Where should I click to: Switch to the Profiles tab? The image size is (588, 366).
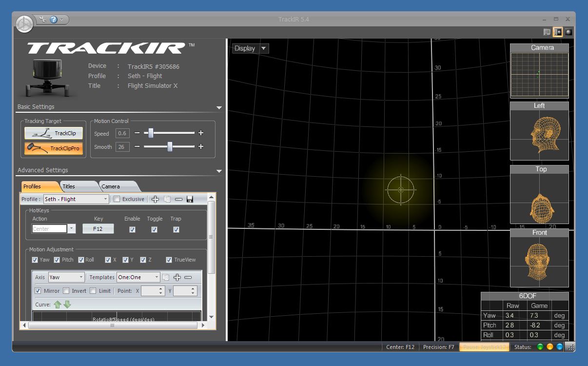[x=40, y=186]
